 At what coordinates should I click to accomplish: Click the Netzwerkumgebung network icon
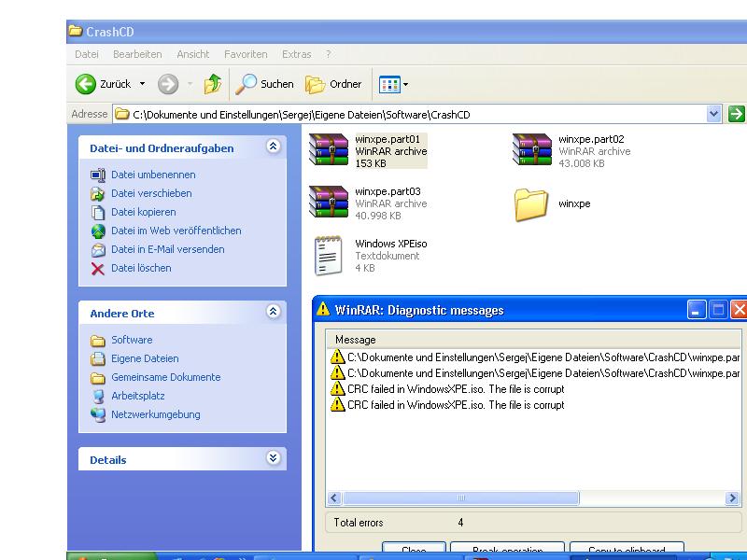point(98,414)
